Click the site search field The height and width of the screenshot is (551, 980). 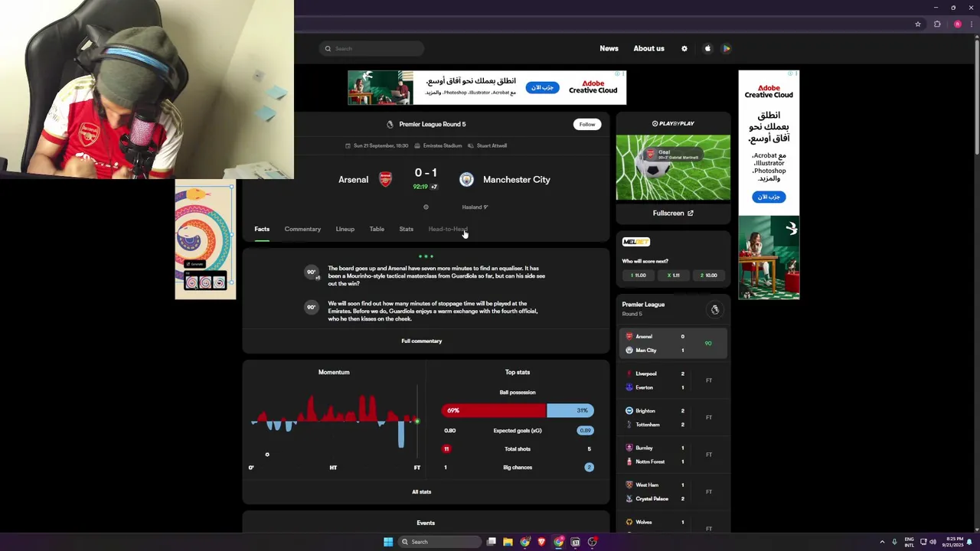pyautogui.click(x=372, y=48)
